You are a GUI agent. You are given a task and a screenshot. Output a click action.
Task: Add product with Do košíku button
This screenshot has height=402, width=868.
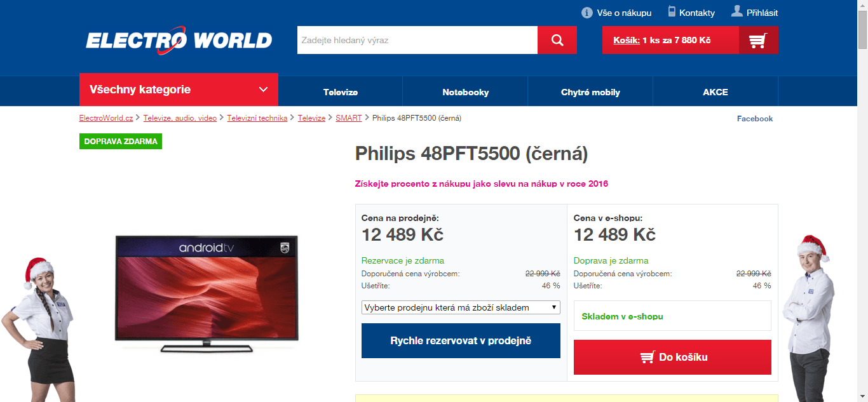tap(672, 357)
